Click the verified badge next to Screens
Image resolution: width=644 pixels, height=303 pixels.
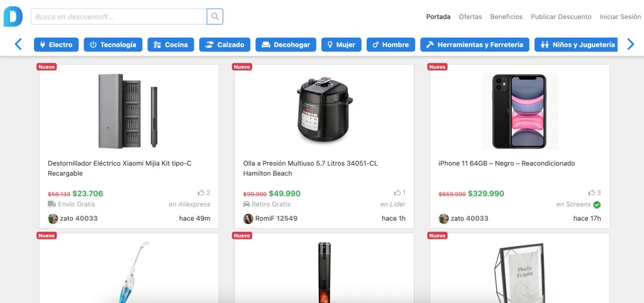coord(597,204)
